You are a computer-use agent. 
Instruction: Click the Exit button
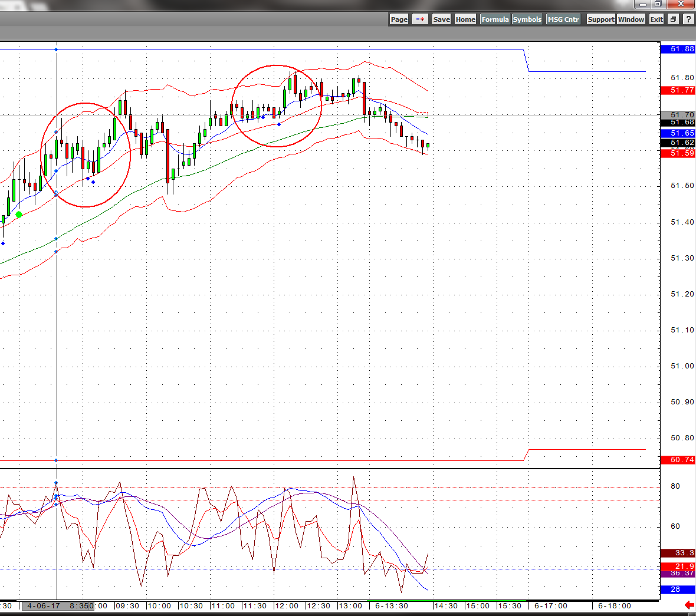(x=656, y=19)
